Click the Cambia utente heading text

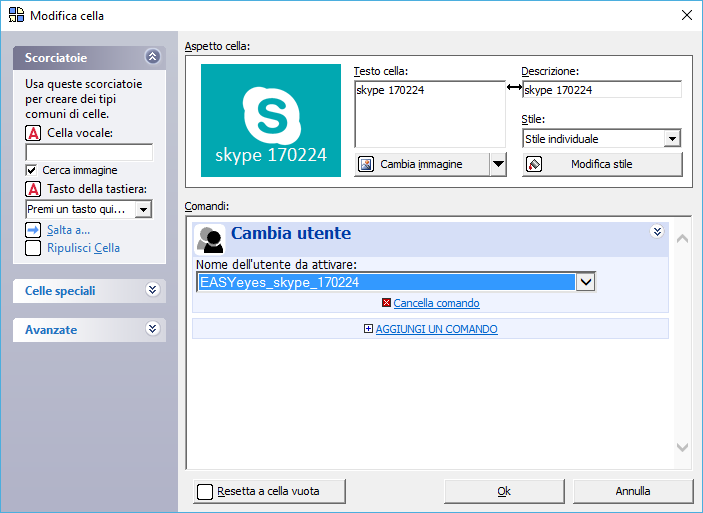(291, 233)
